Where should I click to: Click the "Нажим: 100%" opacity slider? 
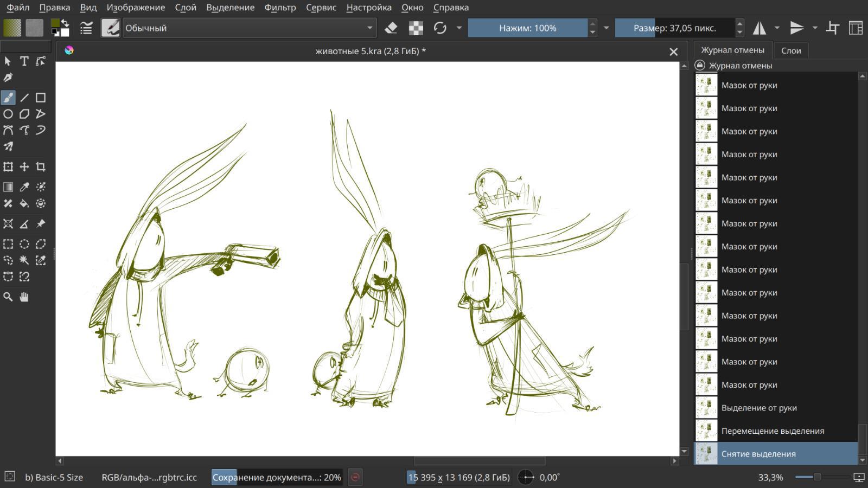point(527,28)
